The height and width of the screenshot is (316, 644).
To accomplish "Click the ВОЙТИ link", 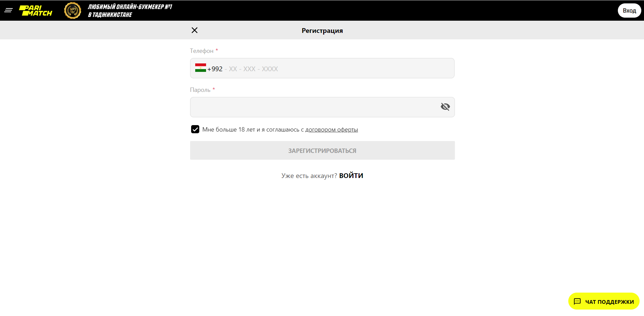I will point(351,176).
